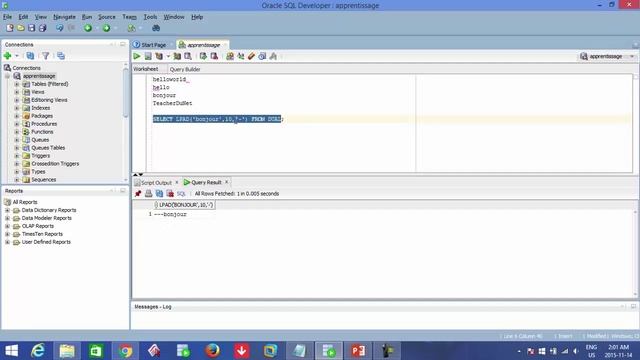The width and height of the screenshot is (640, 360).
Task: Open the New Connection dropdown arrow
Action: pos(17,56)
